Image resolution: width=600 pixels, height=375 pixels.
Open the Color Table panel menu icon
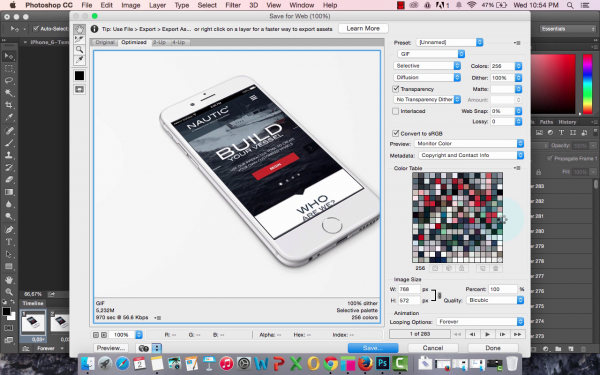click(517, 168)
